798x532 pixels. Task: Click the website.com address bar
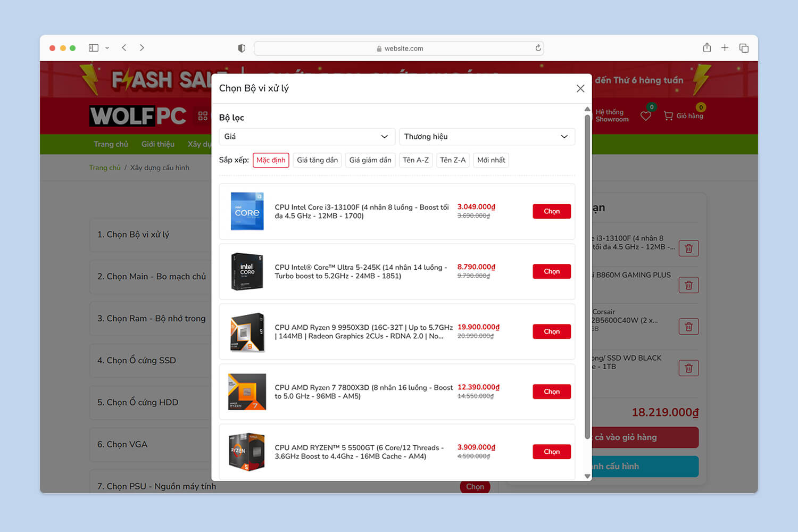[399, 48]
